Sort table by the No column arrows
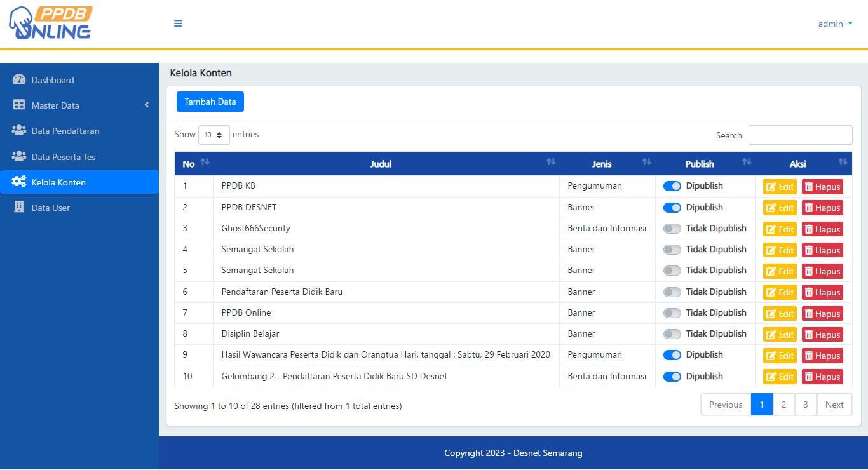This screenshot has height=470, width=868. point(205,163)
